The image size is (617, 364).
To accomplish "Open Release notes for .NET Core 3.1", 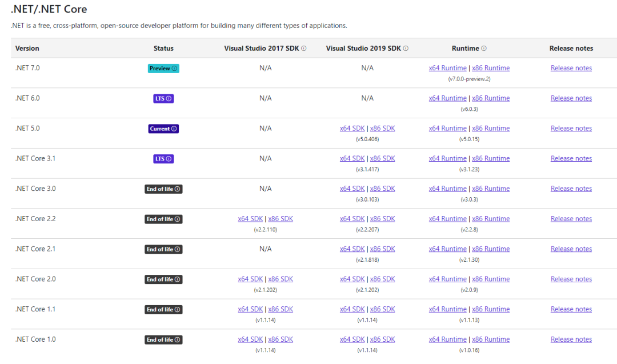I will click(x=571, y=159).
